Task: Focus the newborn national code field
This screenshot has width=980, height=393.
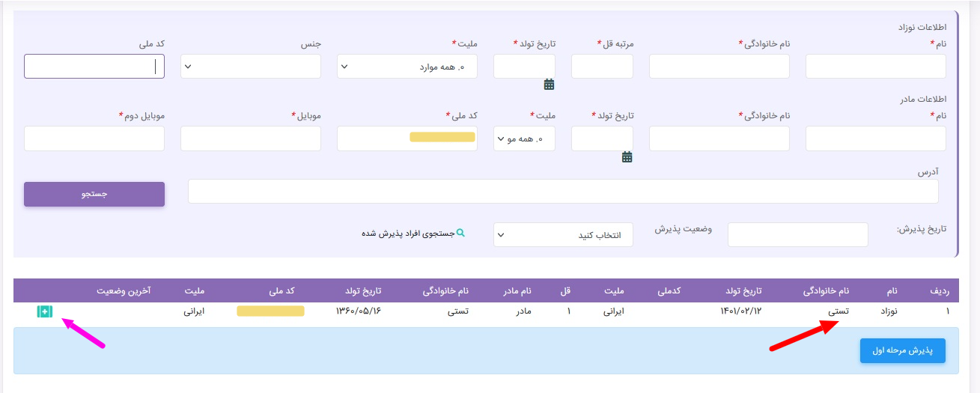Action: (94, 67)
